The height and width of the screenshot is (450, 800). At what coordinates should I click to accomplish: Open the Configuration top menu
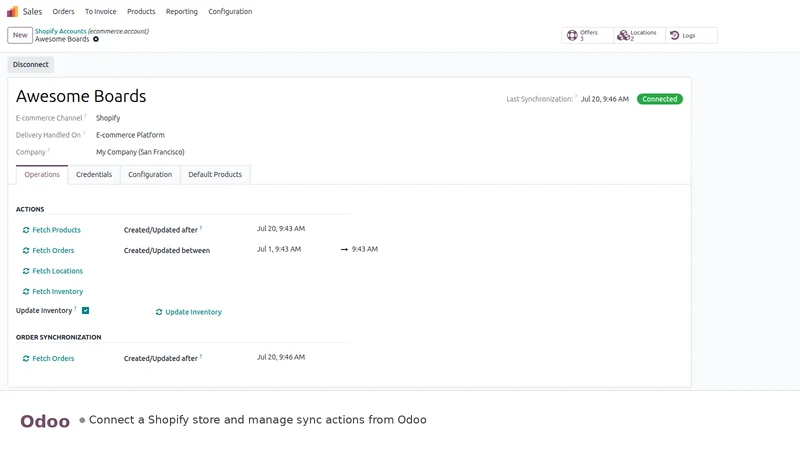[x=230, y=11]
